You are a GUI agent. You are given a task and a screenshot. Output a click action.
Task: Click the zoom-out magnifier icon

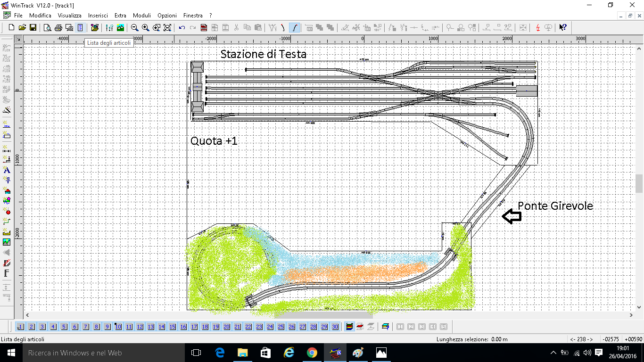[134, 27]
